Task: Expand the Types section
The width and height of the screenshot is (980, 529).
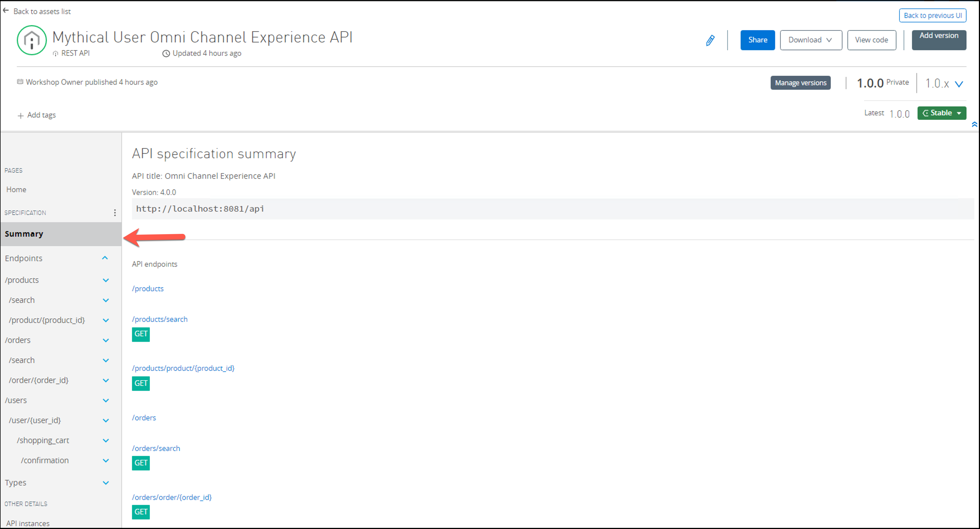Action: [x=106, y=483]
